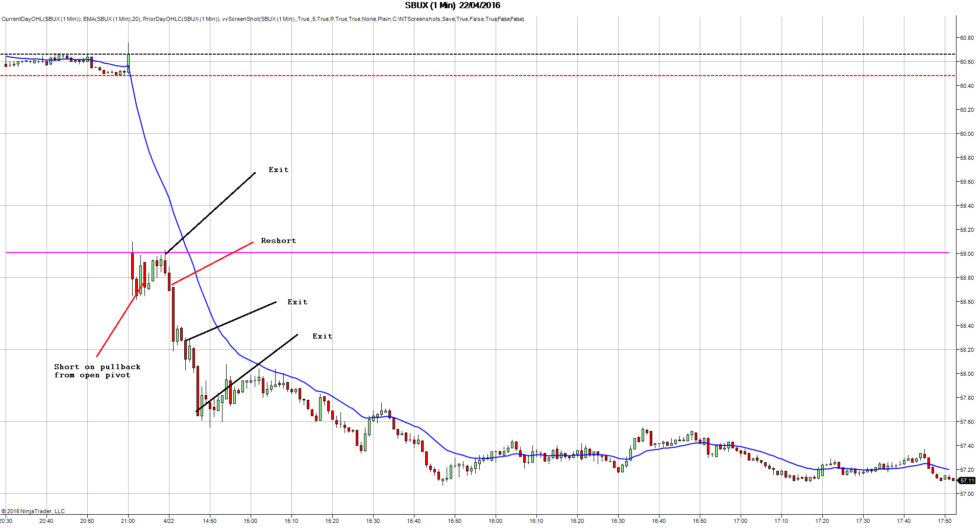This screenshot has height=528, width=980.
Task: Select the red dashed horizontal line near 60.48
Action: [478, 76]
